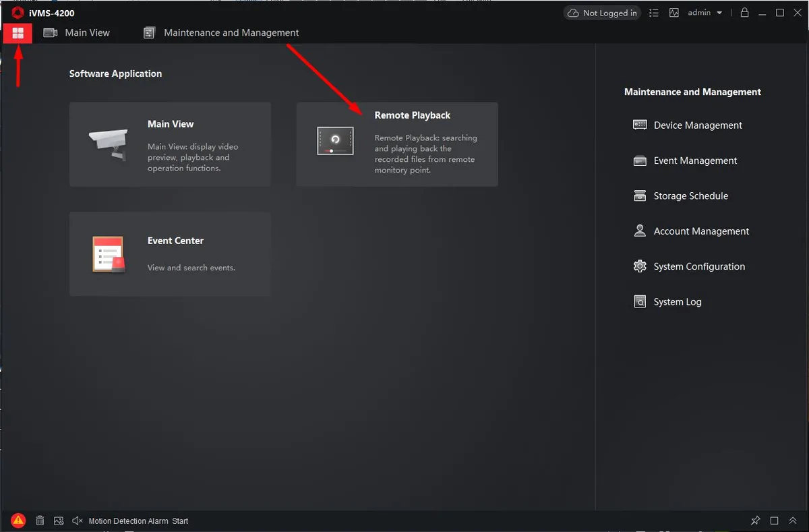Click the Maintenance and Management panel heading
This screenshot has width=809, height=532.
(692, 92)
